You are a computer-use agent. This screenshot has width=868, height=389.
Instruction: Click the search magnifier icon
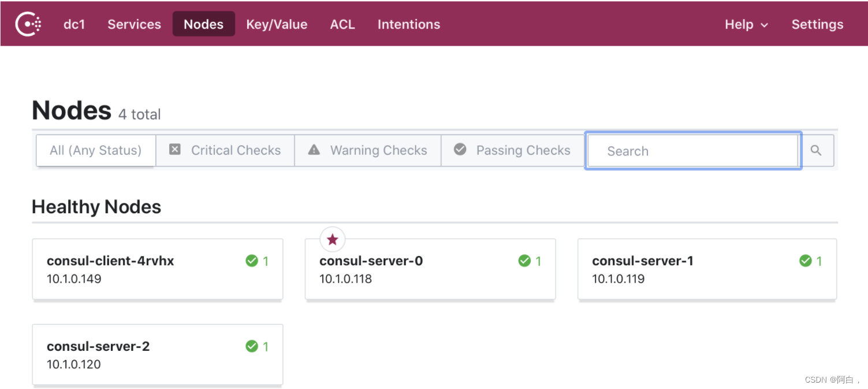(x=816, y=150)
